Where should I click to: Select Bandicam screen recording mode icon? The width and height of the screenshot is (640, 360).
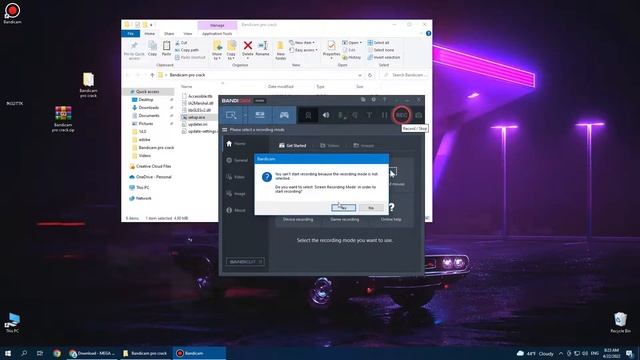[231, 115]
